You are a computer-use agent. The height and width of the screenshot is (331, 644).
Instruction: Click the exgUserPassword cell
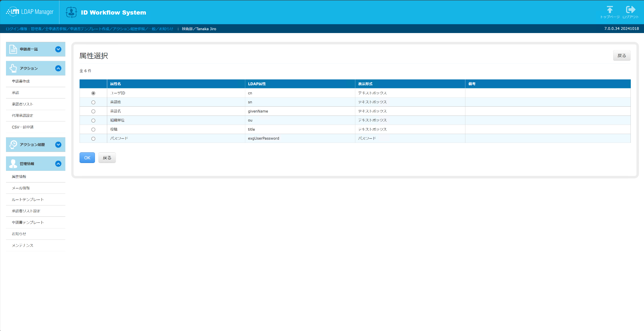coord(300,139)
